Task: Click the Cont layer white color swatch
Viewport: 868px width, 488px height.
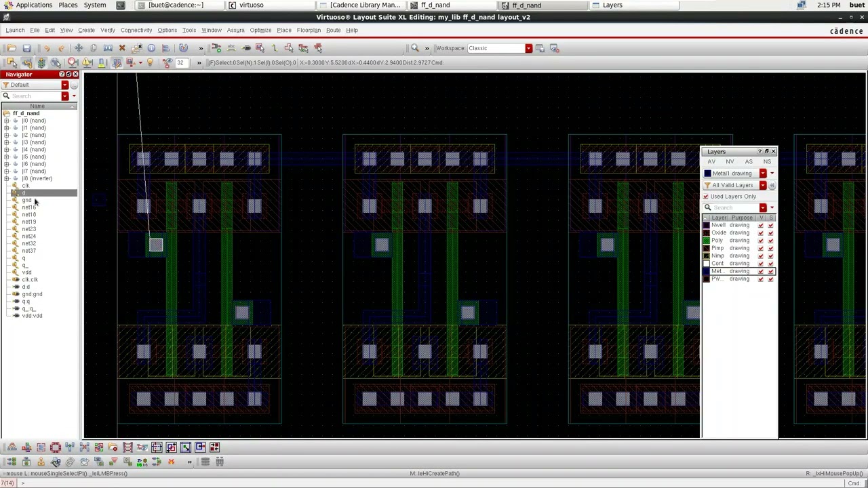Action: click(x=707, y=264)
